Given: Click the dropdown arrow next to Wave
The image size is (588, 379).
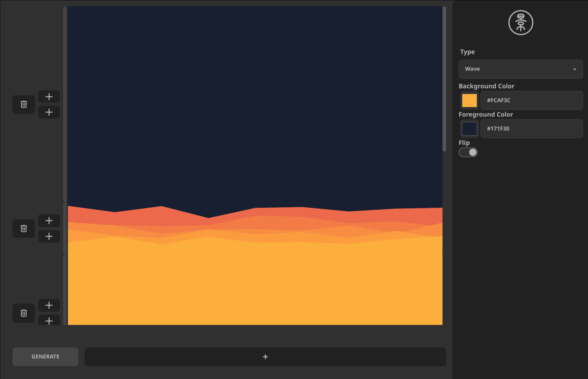Looking at the screenshot, I should pyautogui.click(x=575, y=69).
